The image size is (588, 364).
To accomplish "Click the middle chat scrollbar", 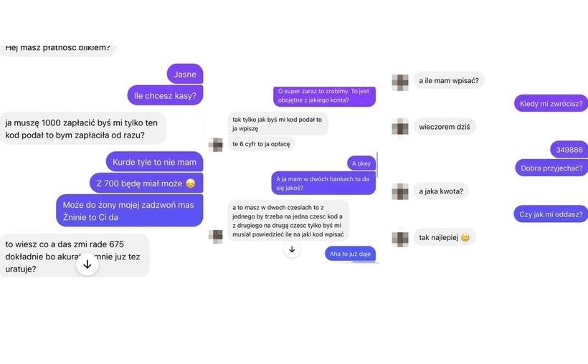I will point(377,165).
